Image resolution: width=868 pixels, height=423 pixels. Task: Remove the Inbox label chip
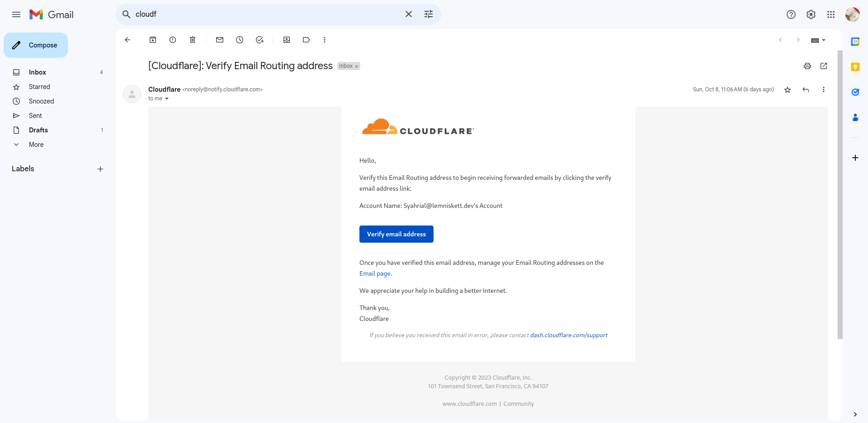coord(357,66)
